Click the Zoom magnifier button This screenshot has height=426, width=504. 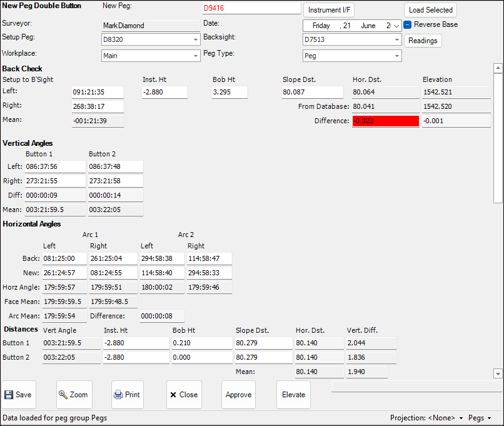(74, 395)
